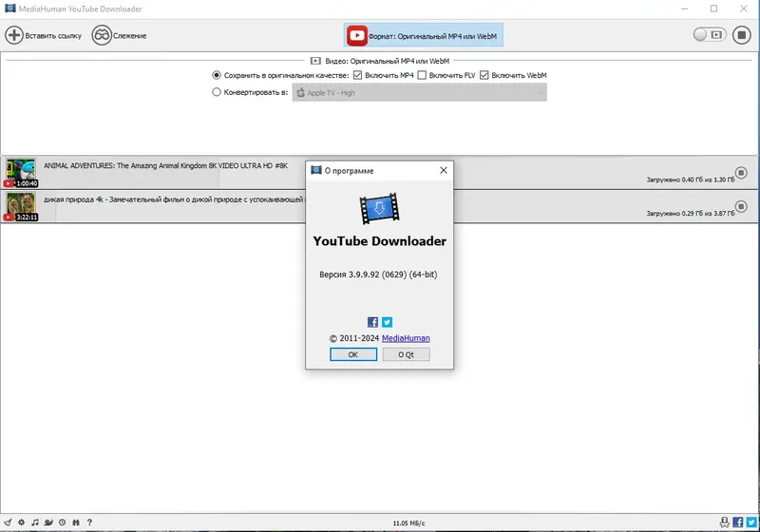Click the О Qt button
Screen dimensions: 760x532
tap(406, 354)
